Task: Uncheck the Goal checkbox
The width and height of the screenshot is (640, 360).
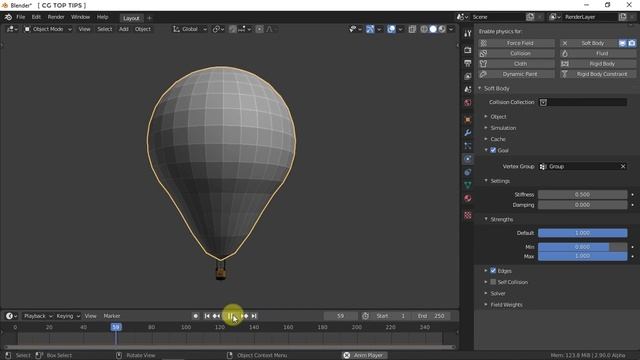Action: [493, 150]
